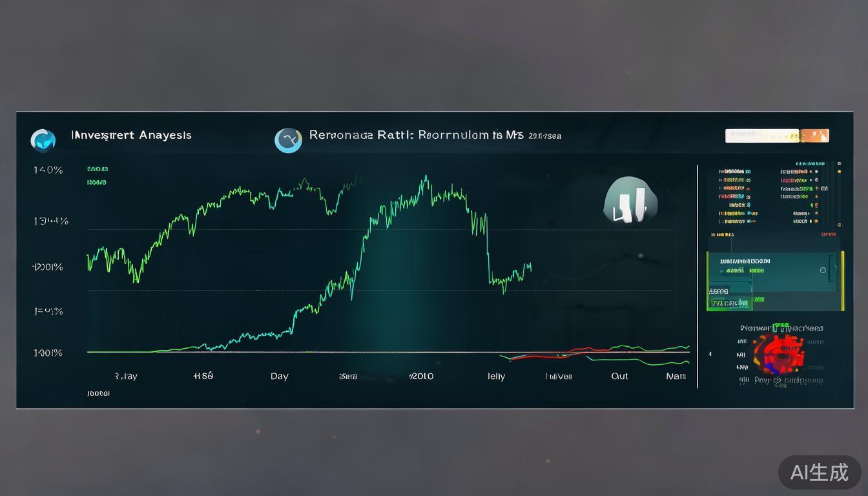Toggle the circular radio control in the teal panel
The image size is (868, 496).
(x=823, y=270)
